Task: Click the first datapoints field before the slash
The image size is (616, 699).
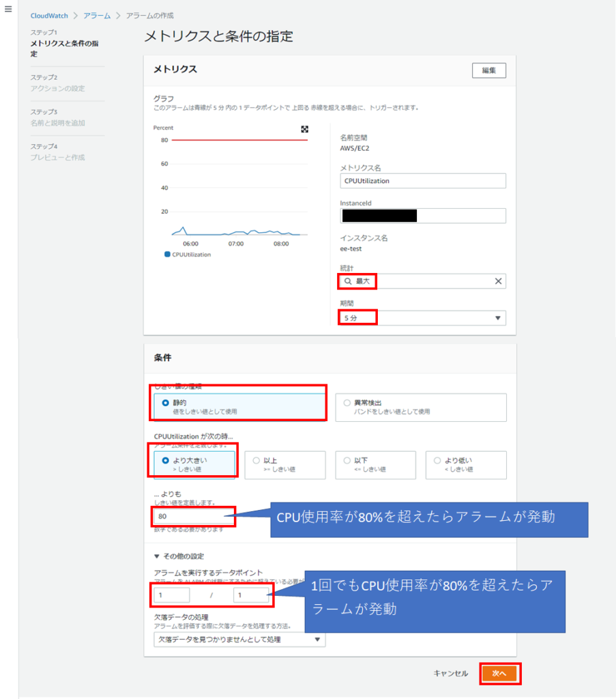Action: (x=172, y=595)
